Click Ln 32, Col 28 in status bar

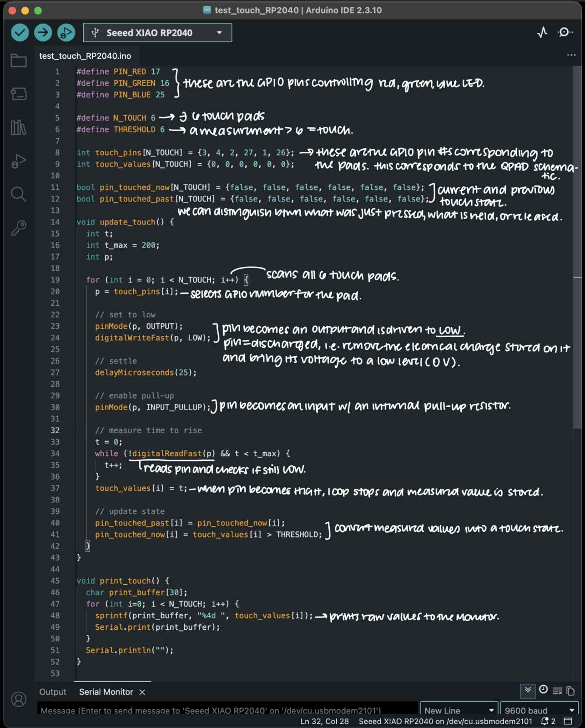324,721
